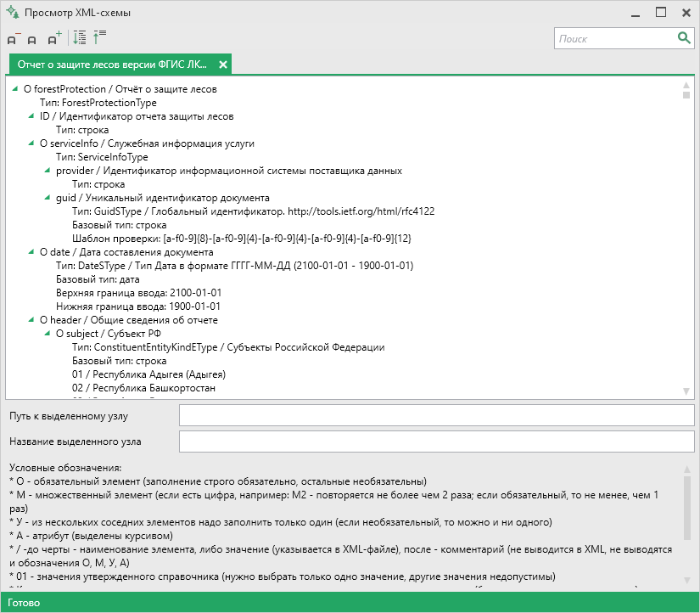Select value 02 / Республика Башкортостан

(x=143, y=388)
